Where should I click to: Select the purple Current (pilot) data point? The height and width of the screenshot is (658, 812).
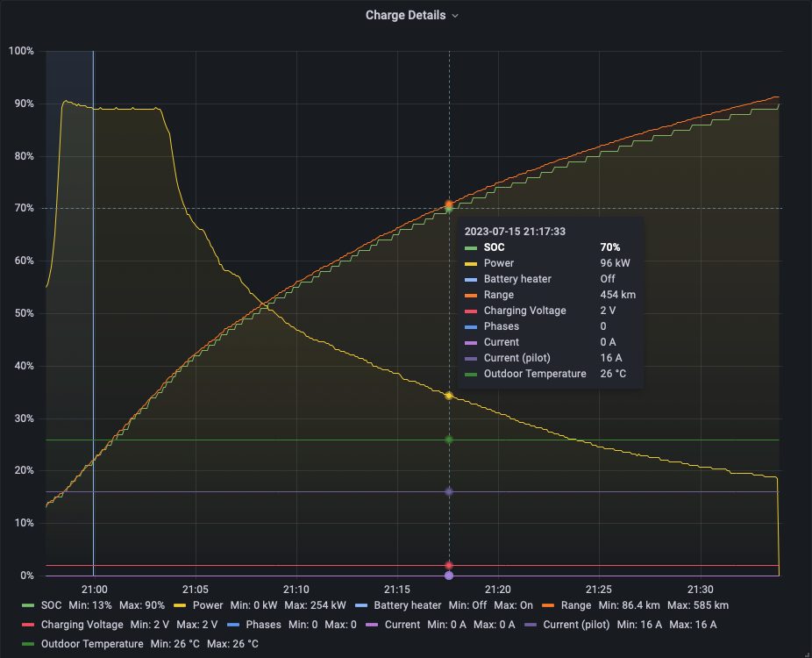pyautogui.click(x=449, y=491)
